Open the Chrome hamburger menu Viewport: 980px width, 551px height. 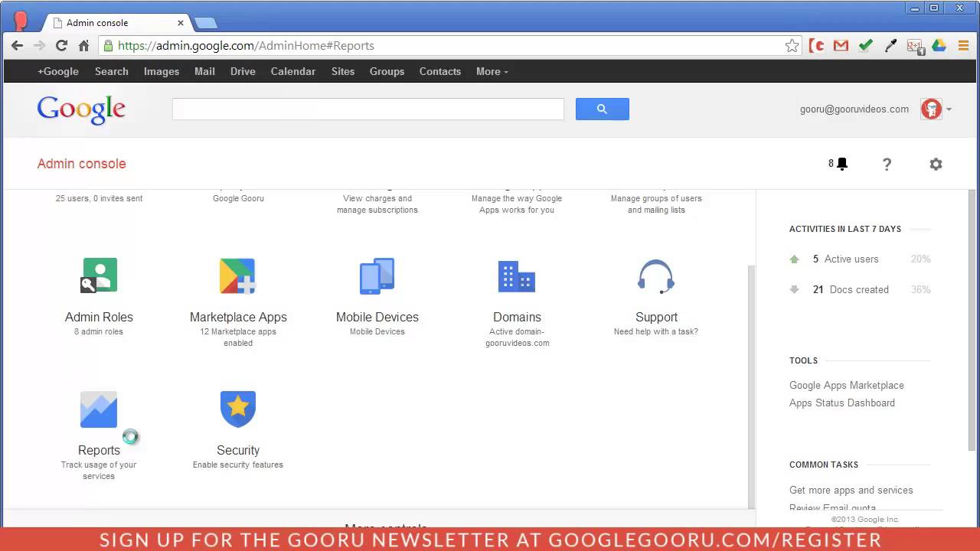click(x=964, y=46)
